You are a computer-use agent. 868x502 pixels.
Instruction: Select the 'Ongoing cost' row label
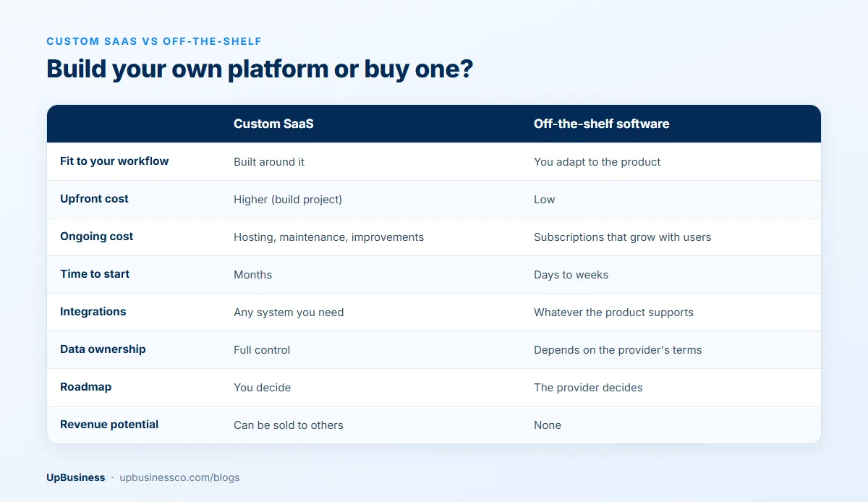tap(97, 237)
